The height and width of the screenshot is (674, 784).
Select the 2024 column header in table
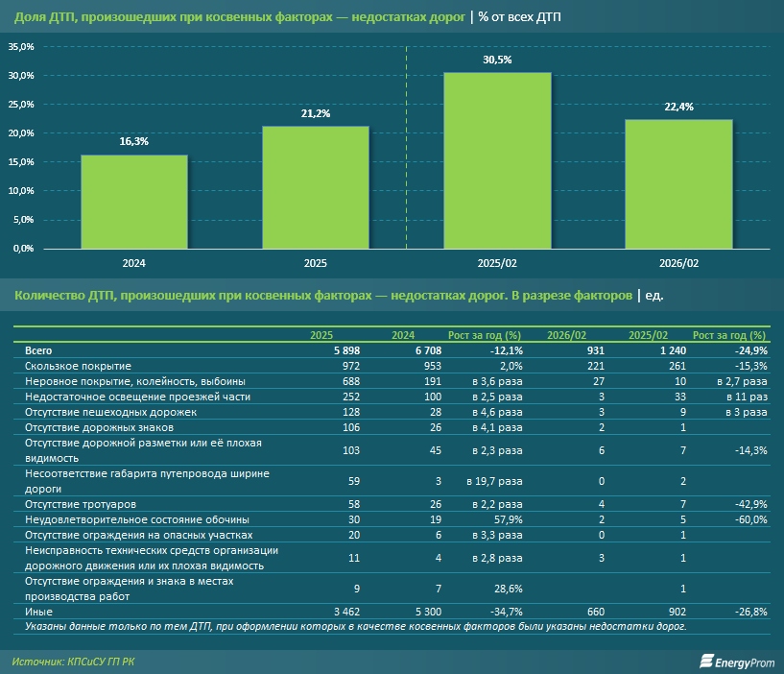point(403,336)
